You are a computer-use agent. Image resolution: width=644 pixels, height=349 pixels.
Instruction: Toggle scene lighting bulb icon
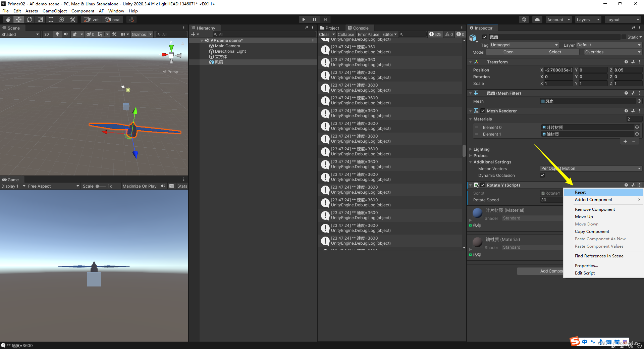[57, 34]
